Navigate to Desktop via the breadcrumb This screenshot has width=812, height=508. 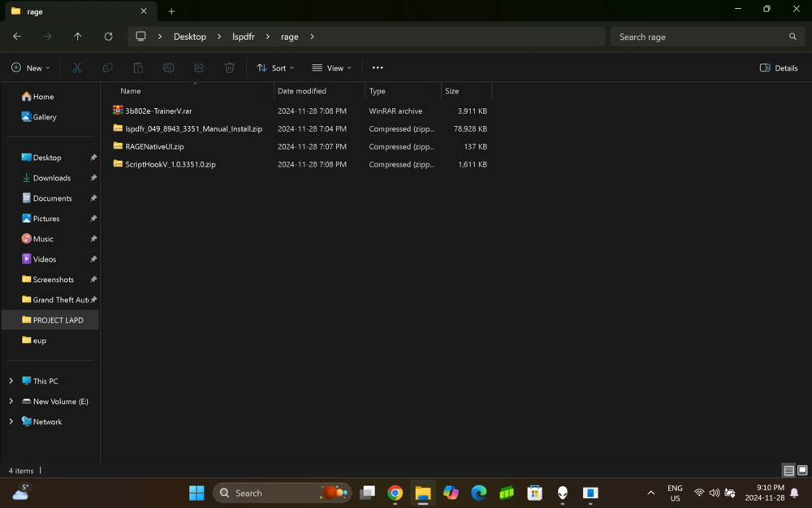tap(189, 37)
